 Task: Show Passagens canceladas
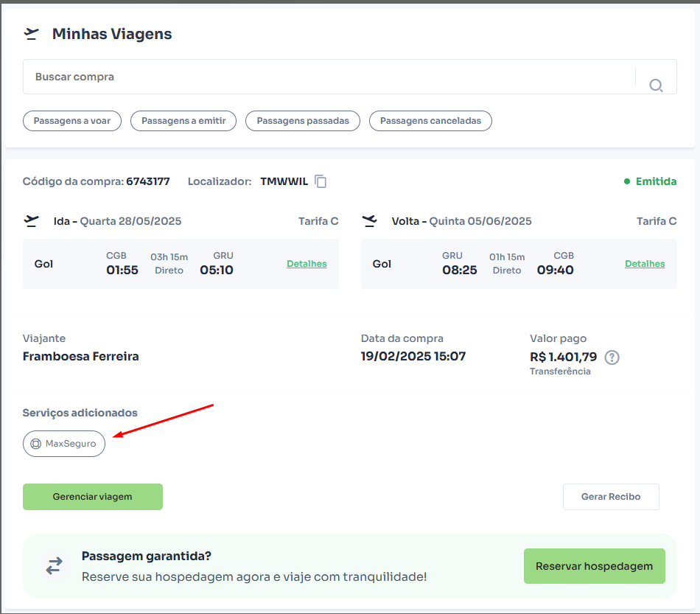click(430, 121)
